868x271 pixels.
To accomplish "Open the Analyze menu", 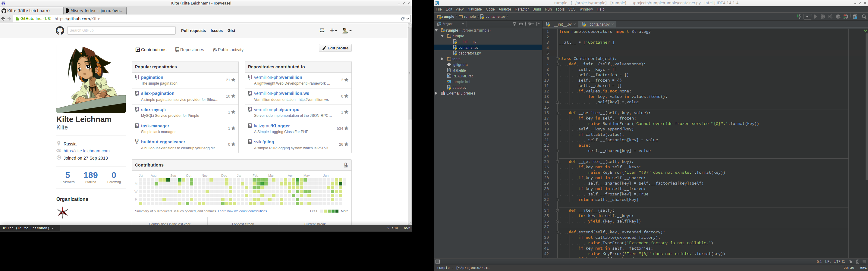I will point(505,9).
